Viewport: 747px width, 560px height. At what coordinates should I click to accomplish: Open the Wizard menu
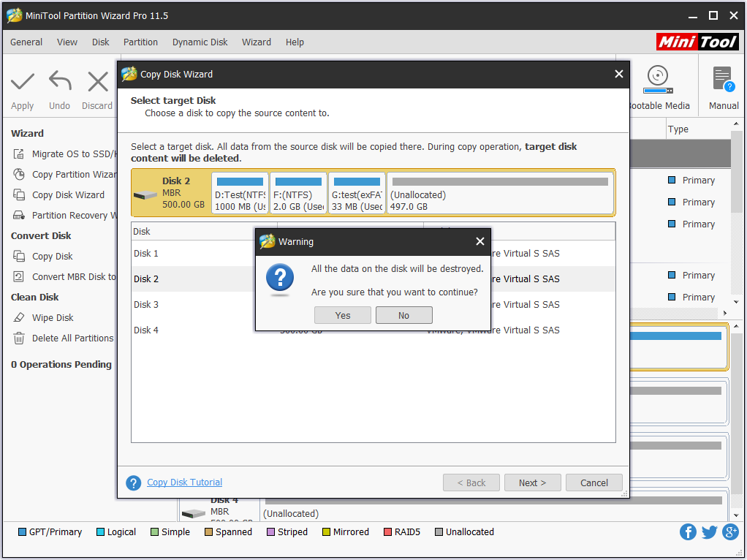257,42
